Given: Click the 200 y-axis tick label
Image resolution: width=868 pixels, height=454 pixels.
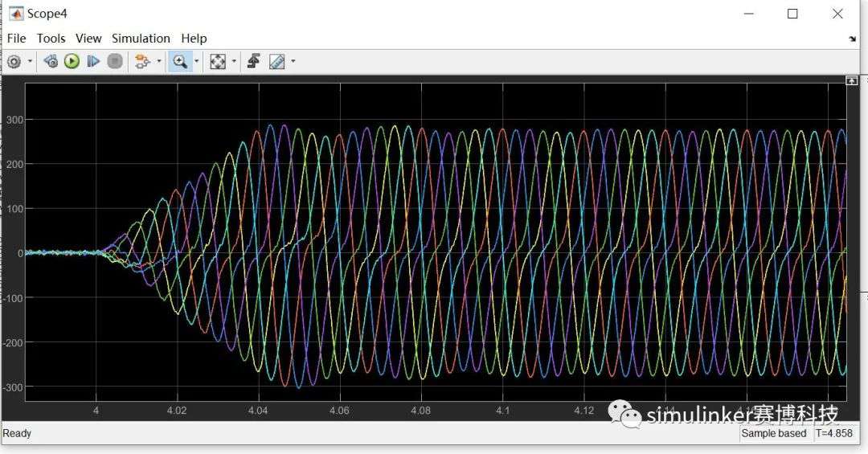Looking at the screenshot, I should pyautogui.click(x=15, y=165).
